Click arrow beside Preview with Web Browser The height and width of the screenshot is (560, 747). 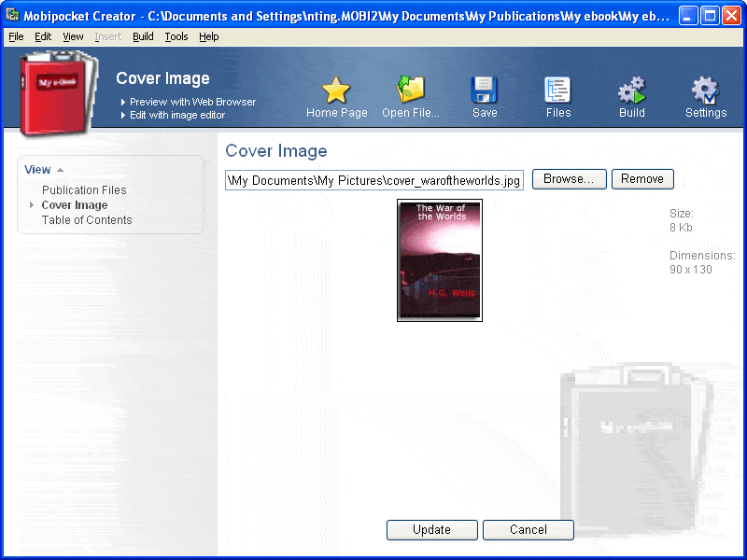pos(123,102)
